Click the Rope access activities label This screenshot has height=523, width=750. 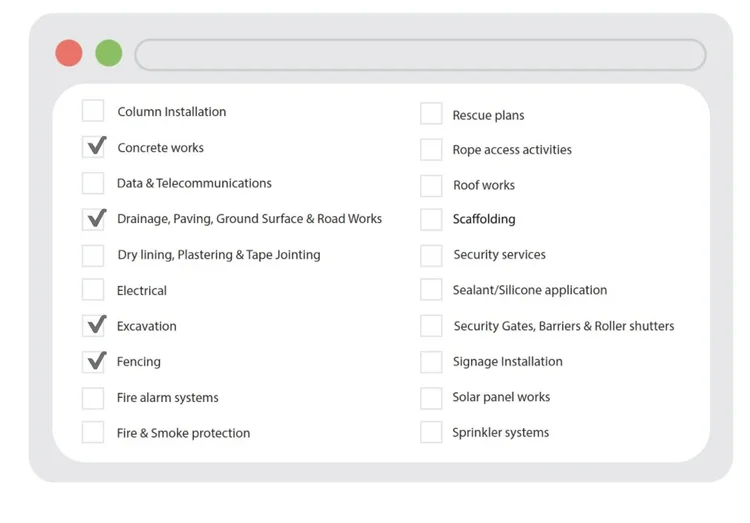click(512, 150)
